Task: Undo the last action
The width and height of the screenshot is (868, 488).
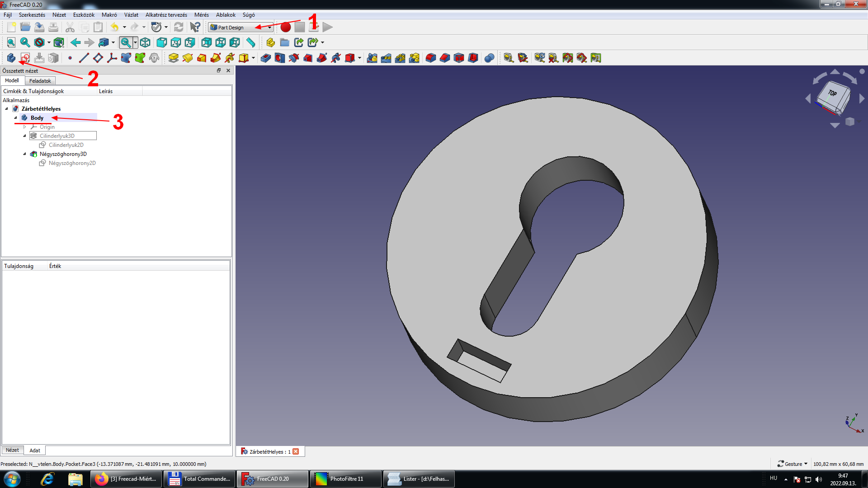Action: coord(114,27)
